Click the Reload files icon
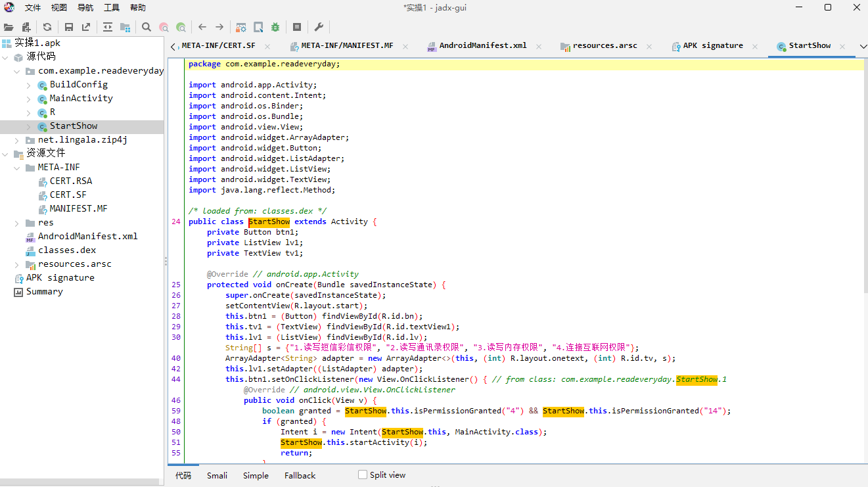This screenshot has width=868, height=487. 47,27
